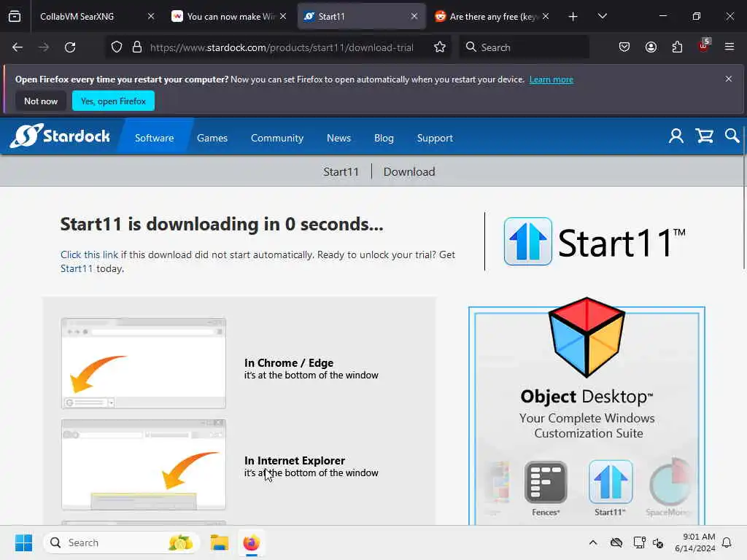747x560 pixels.
Task: Open Stardock site search icon
Action: click(x=732, y=136)
